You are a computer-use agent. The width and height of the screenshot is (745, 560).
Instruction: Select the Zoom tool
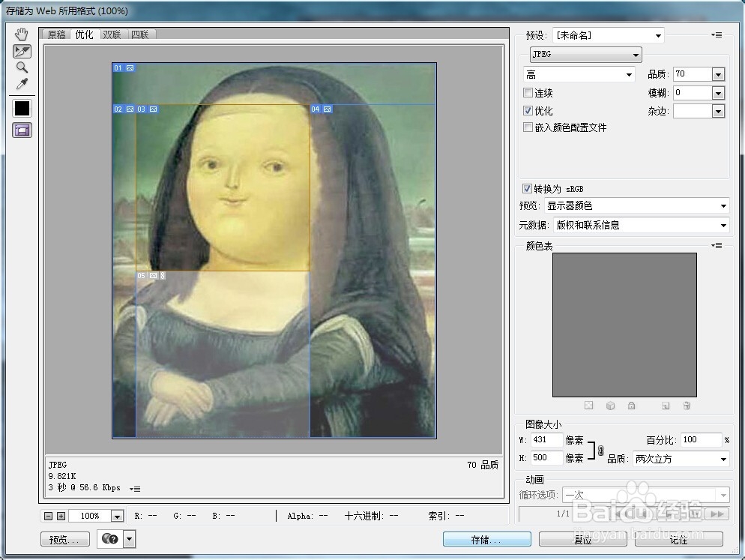22,67
